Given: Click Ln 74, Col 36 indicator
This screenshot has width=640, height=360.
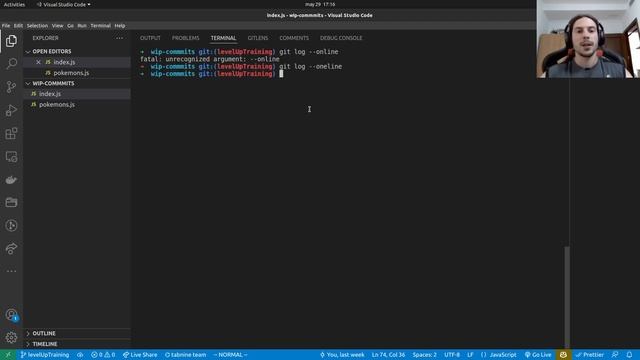Looking at the screenshot, I should [388, 355].
